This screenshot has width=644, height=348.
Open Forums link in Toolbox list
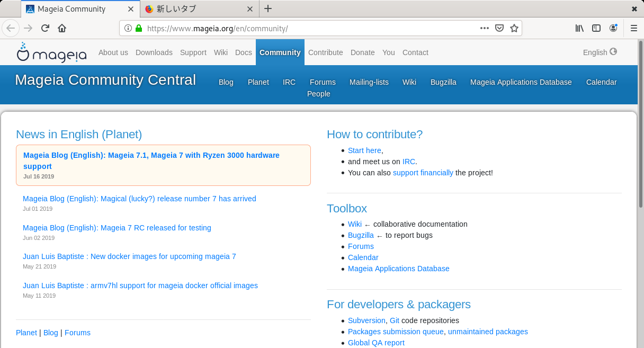point(361,246)
